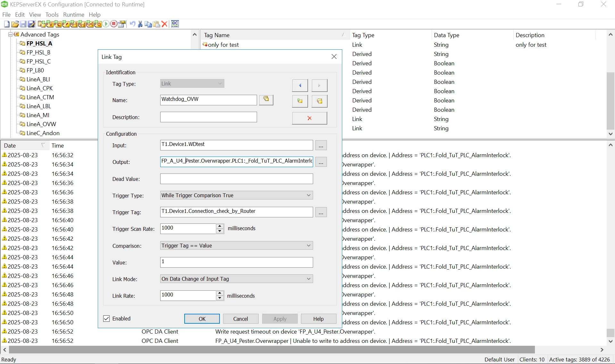Open the File menu
615x364 pixels.
[x=6, y=15]
